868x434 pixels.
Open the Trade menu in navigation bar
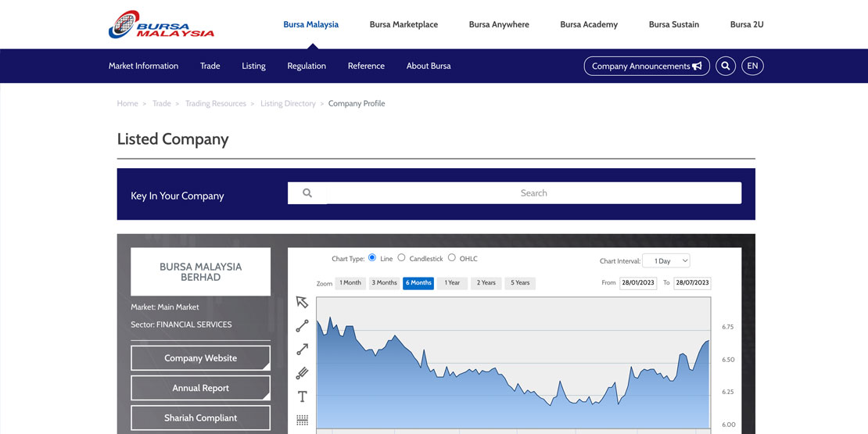[210, 66]
